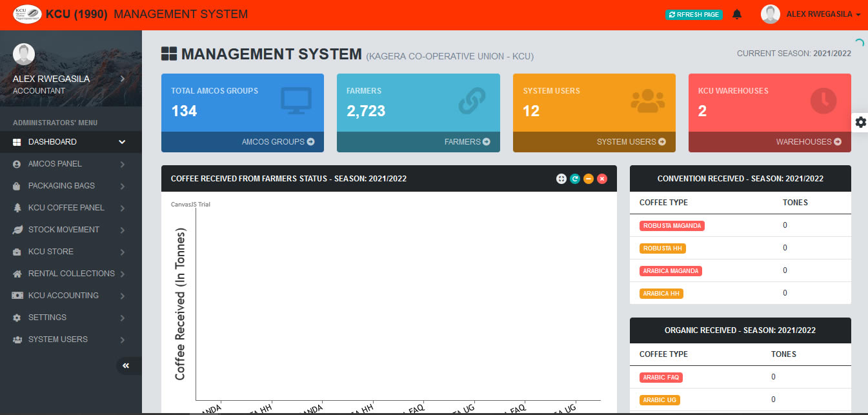Viewport: 868px width, 415px height.
Task: Click the people icon on System Users card
Action: click(647, 100)
